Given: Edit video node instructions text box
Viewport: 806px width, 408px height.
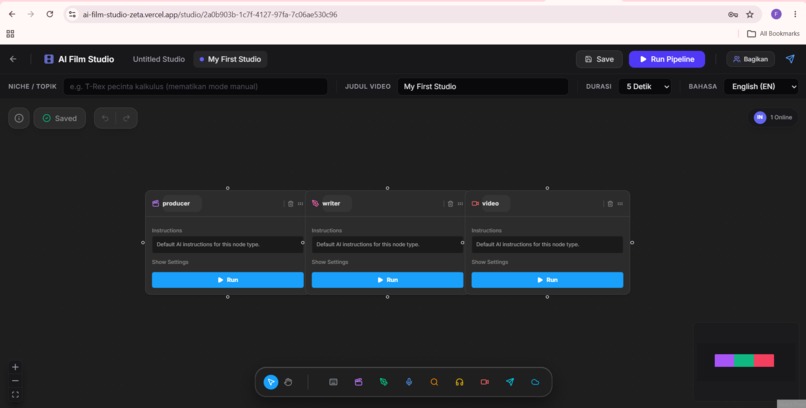Looking at the screenshot, I should point(547,245).
